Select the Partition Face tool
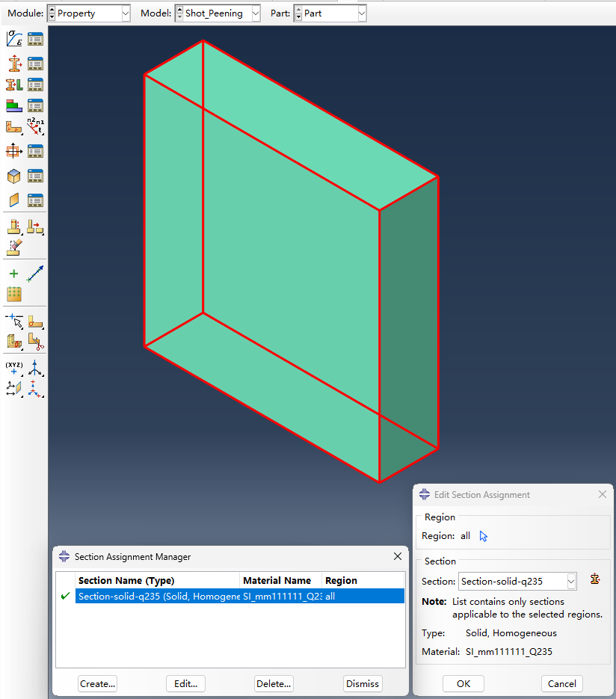The image size is (616, 699). pyautogui.click(x=35, y=321)
